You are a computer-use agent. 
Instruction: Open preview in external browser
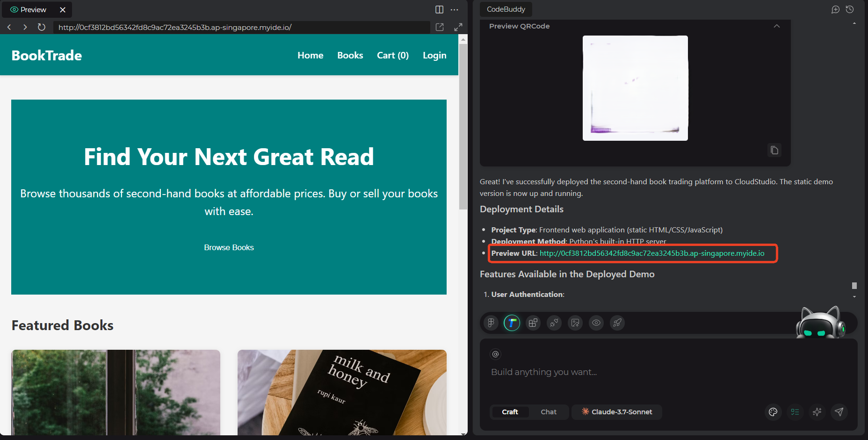440,27
